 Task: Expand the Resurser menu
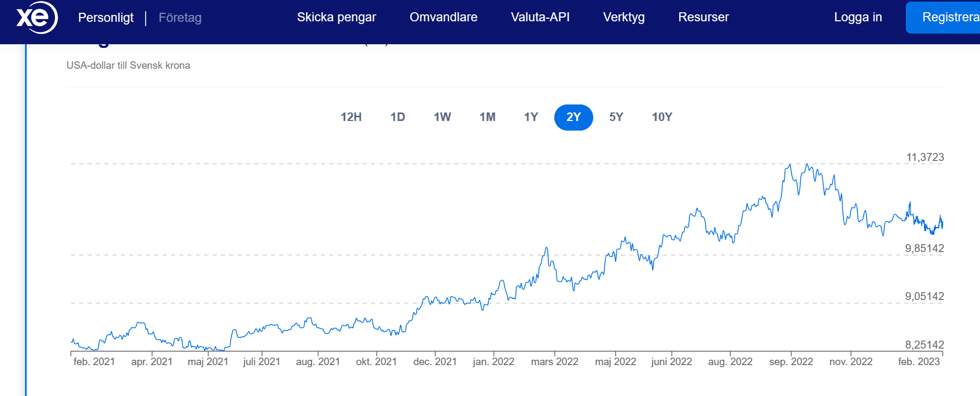pyautogui.click(x=703, y=17)
